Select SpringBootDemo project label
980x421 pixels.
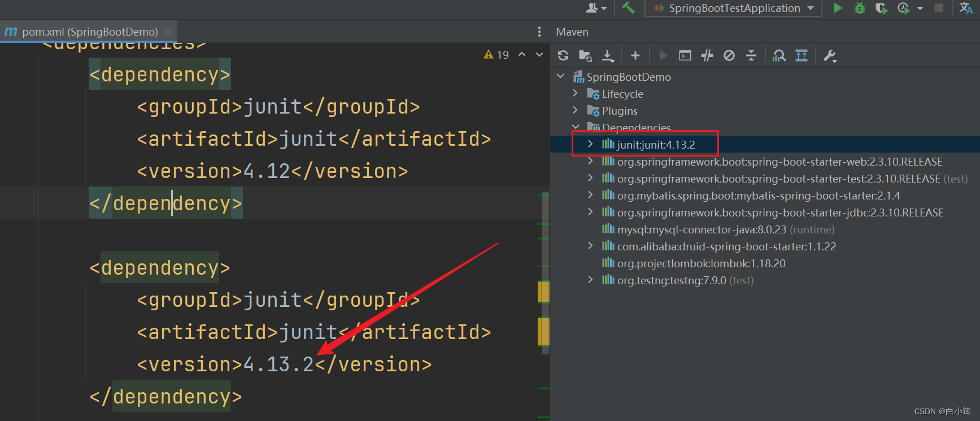(x=629, y=77)
